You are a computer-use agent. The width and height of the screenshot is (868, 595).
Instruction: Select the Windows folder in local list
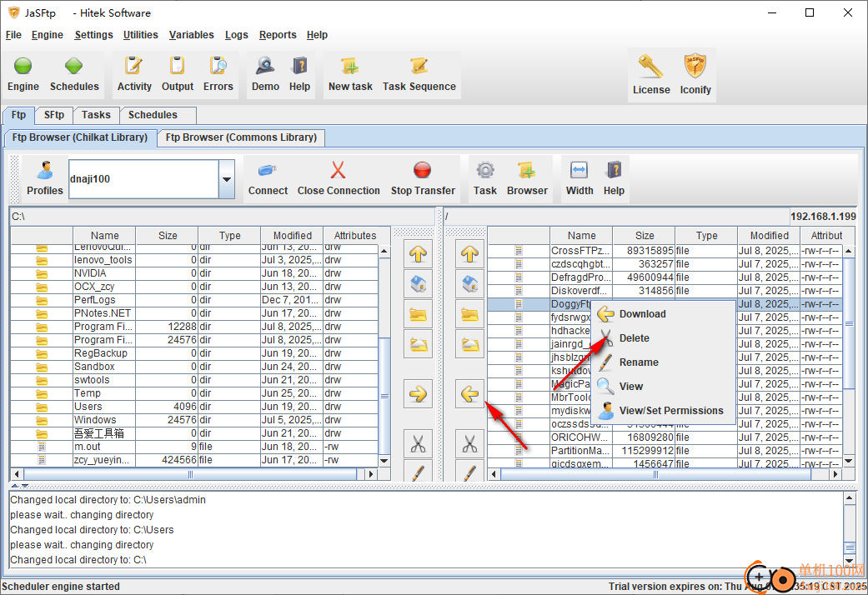(x=194, y=420)
